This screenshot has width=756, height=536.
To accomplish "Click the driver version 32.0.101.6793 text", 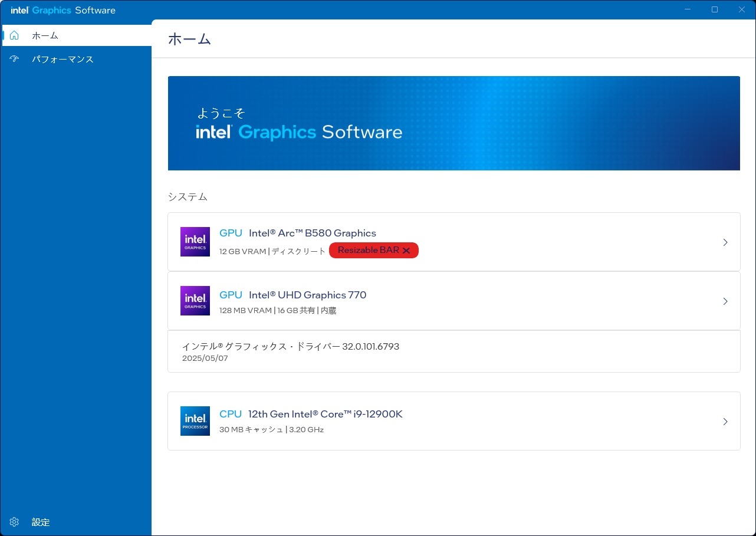I will (x=291, y=347).
